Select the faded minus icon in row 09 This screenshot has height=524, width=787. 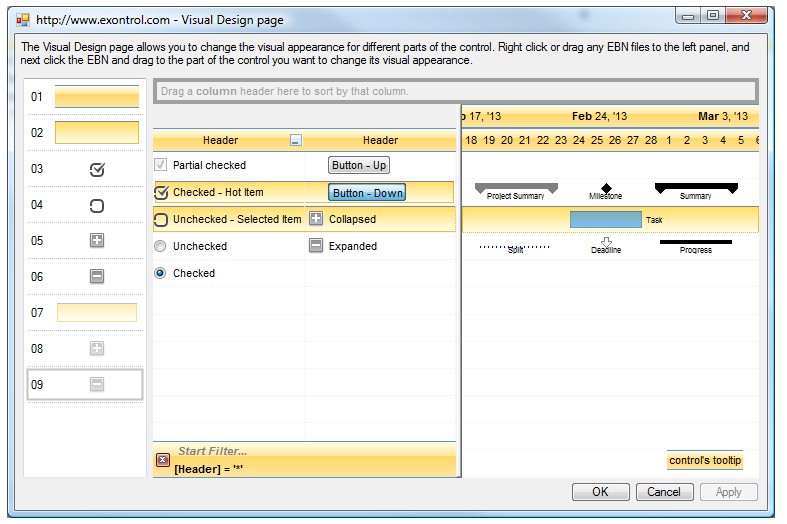pyautogui.click(x=97, y=385)
